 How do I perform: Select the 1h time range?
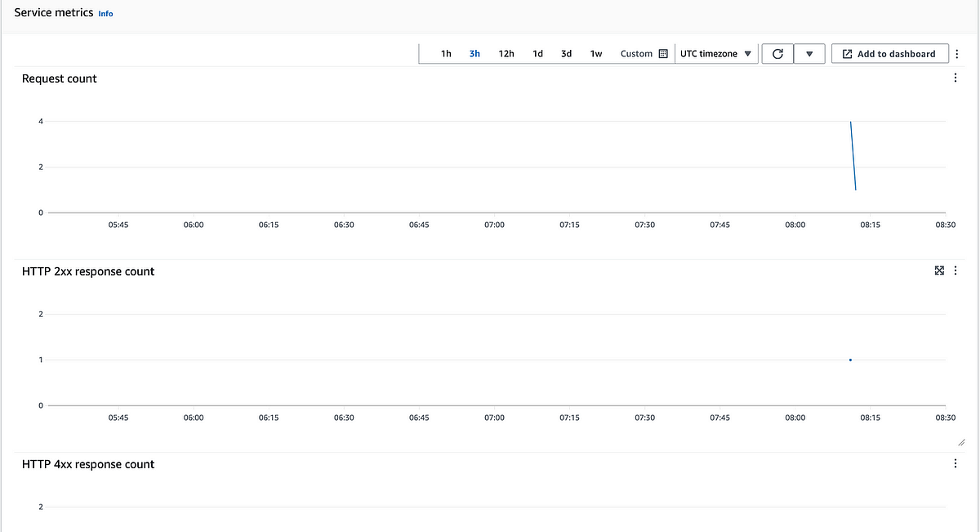pos(445,53)
